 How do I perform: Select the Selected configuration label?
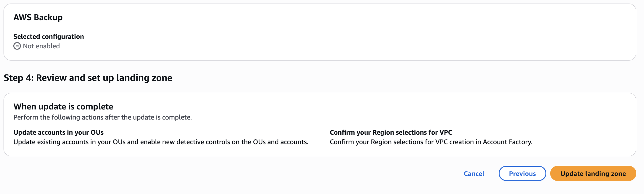click(x=49, y=36)
